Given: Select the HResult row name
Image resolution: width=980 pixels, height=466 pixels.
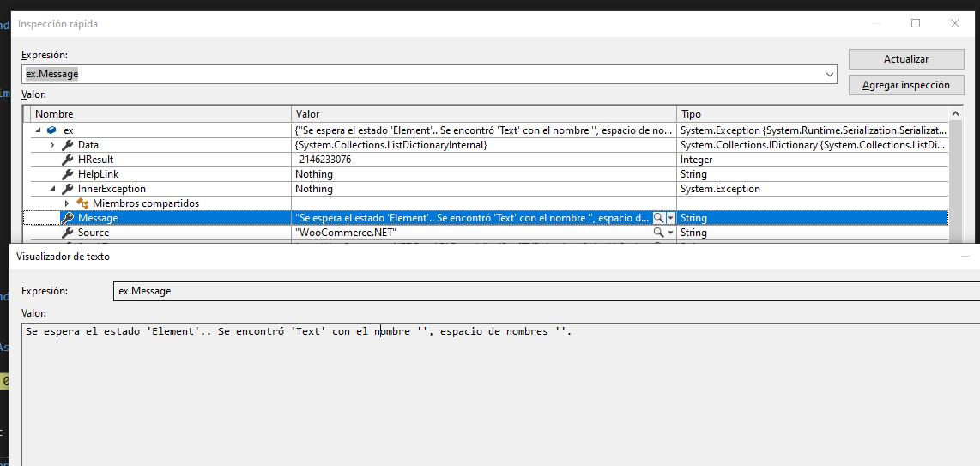Looking at the screenshot, I should pyautogui.click(x=95, y=160).
